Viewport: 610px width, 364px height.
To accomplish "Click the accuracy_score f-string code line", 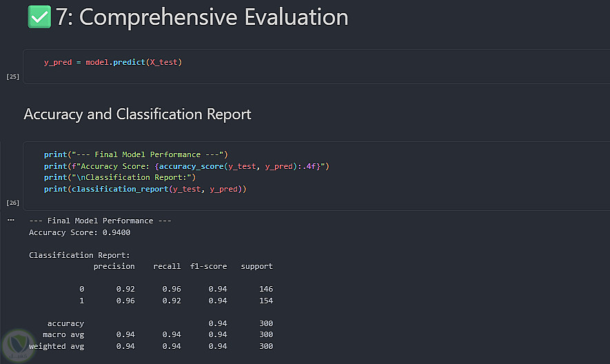I will click(x=187, y=166).
